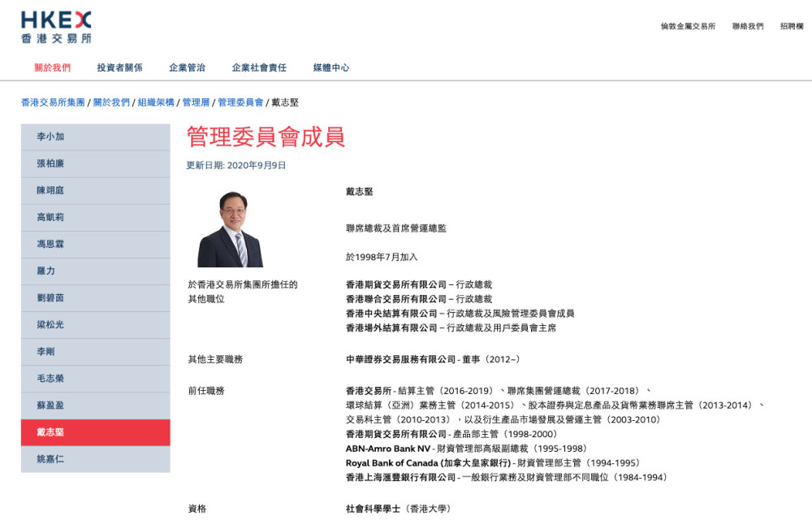Screen dimensions: 812x529
Task: Go to 倫敦金屬交易所 link
Action: [688, 26]
